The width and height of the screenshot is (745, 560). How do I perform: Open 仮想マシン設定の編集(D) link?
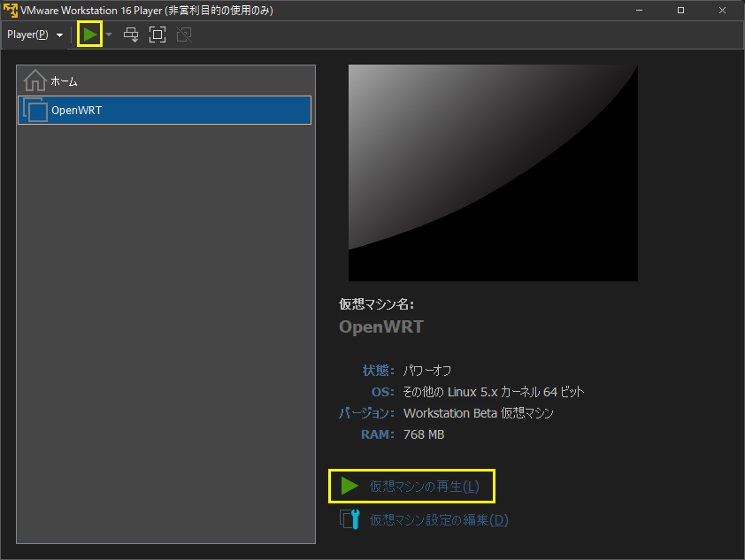439,520
